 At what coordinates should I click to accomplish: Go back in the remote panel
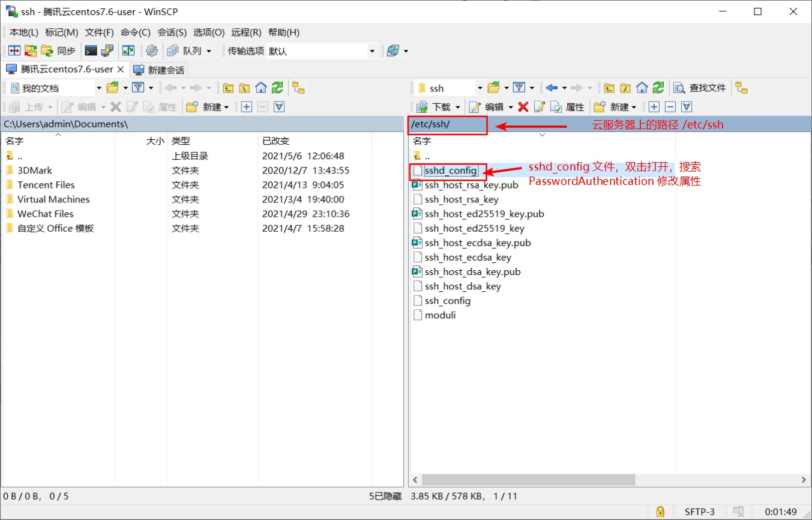point(552,88)
